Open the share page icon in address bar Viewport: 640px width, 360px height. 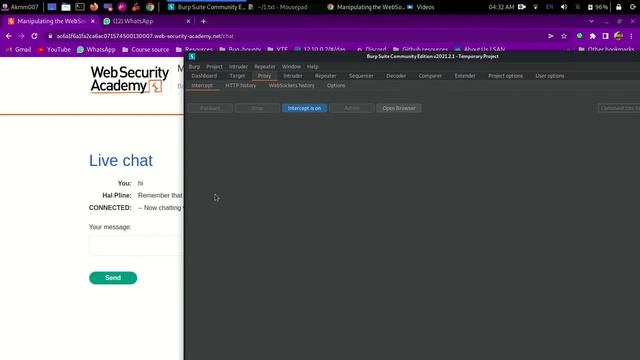[551, 36]
